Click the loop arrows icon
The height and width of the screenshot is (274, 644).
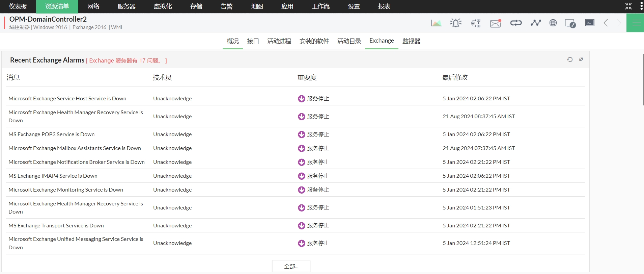point(516,23)
